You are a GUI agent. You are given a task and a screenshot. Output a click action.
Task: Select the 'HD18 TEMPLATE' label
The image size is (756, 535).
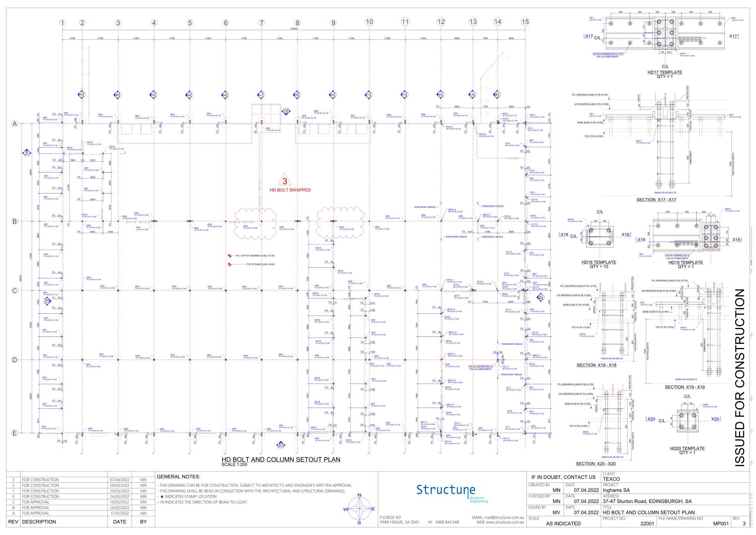(599, 262)
